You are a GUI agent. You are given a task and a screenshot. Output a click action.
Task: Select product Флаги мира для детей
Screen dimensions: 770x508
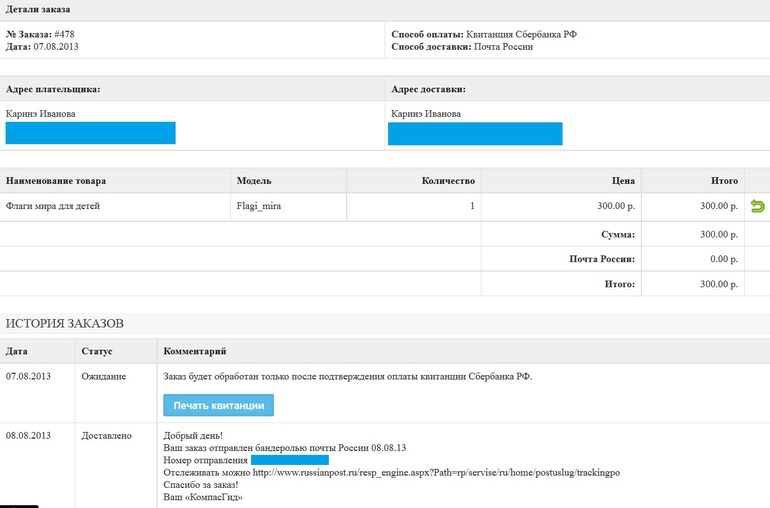[52, 206]
